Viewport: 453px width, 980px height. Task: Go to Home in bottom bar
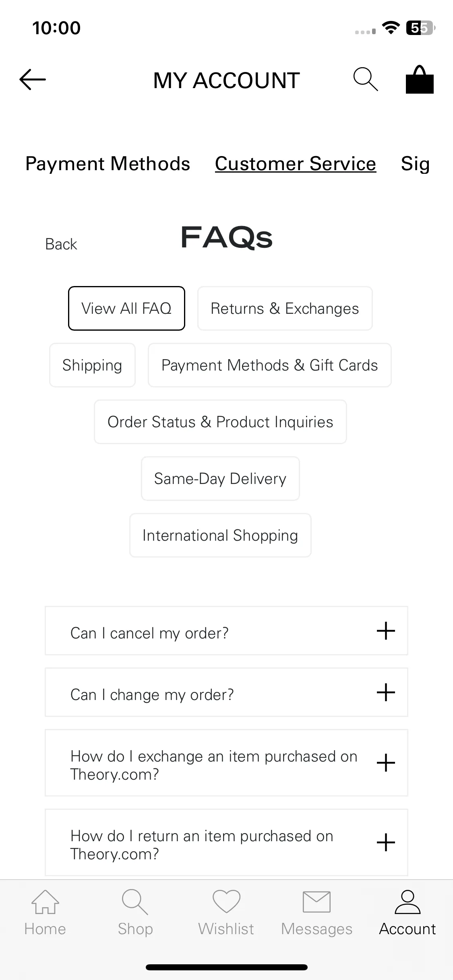click(45, 913)
